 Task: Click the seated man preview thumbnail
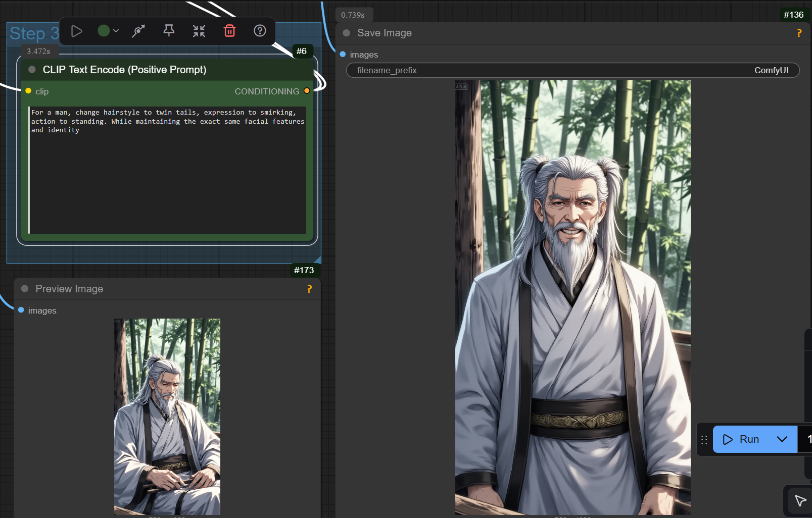[x=167, y=417]
